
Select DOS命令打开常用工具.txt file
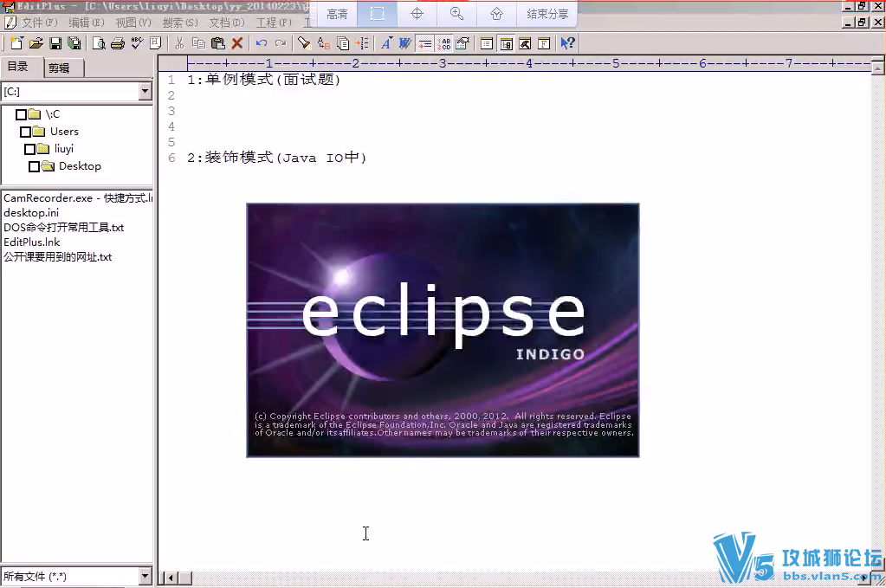64,228
